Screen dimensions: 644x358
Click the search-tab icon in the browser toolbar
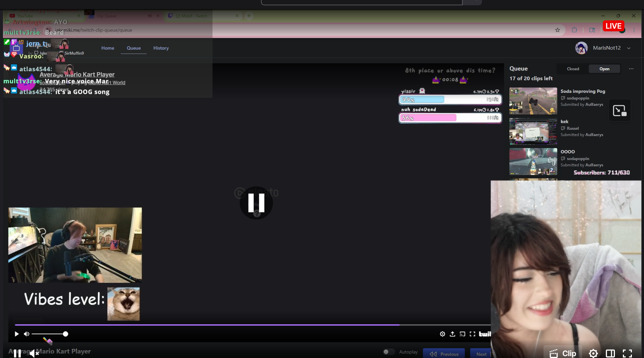tap(592, 30)
